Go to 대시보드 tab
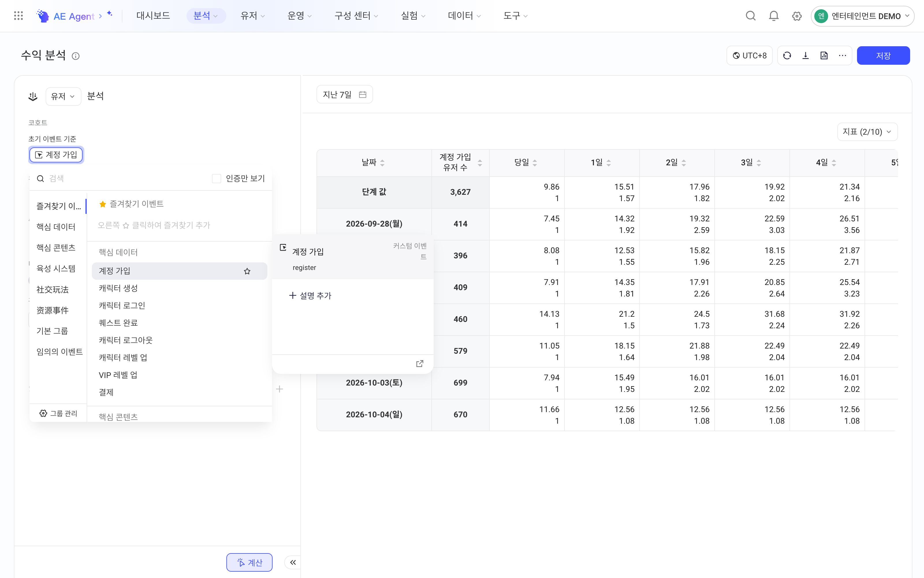 coord(153,16)
